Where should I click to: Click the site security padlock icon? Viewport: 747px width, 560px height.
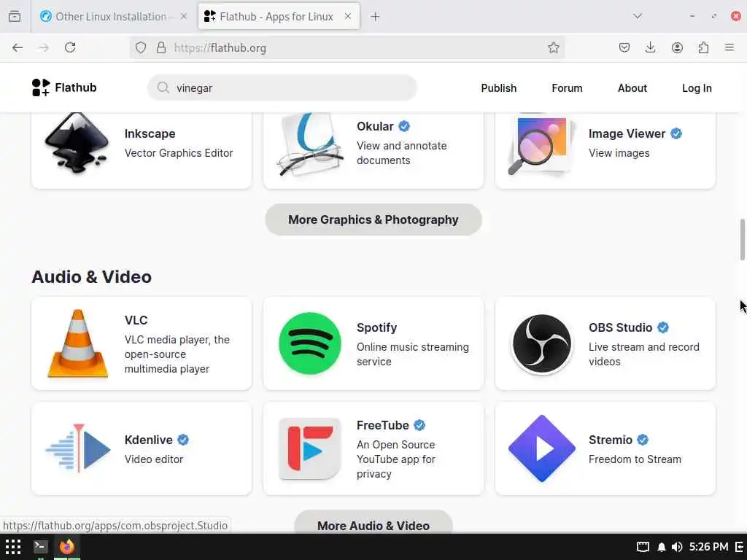pos(161,47)
